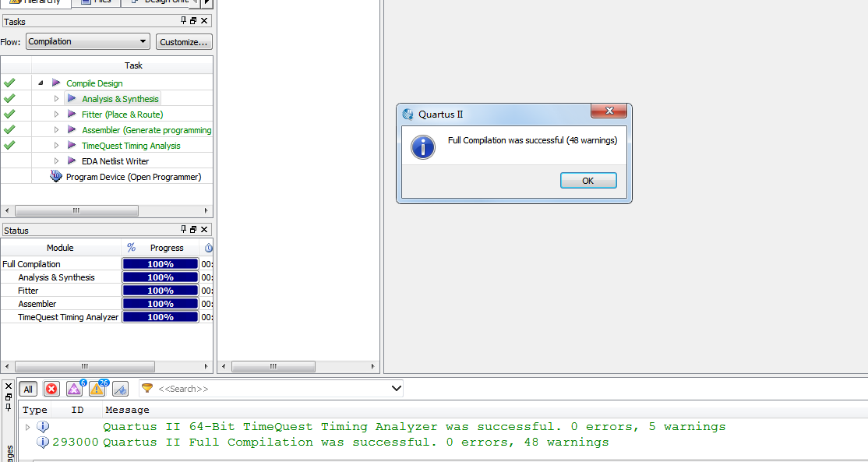Pin the Tasks panel
The height and width of the screenshot is (462, 868).
(x=184, y=21)
